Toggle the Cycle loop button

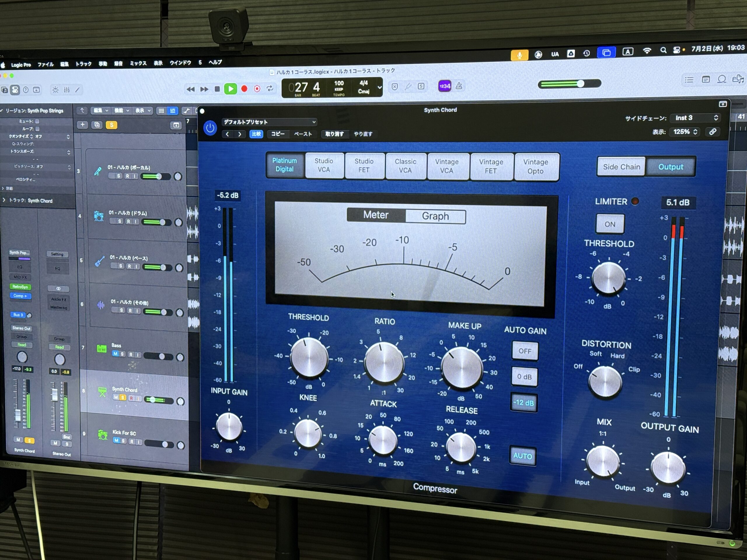pos(270,88)
